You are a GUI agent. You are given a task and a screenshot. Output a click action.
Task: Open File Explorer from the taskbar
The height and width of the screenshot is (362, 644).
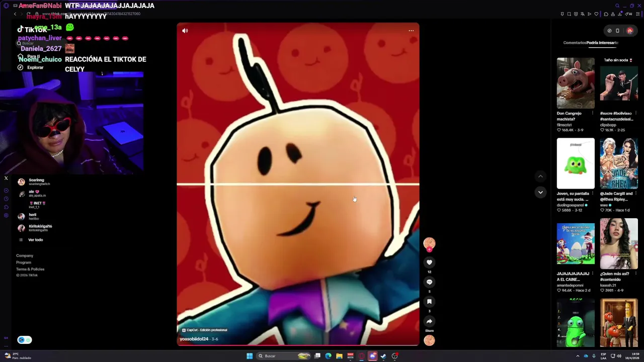point(339,356)
